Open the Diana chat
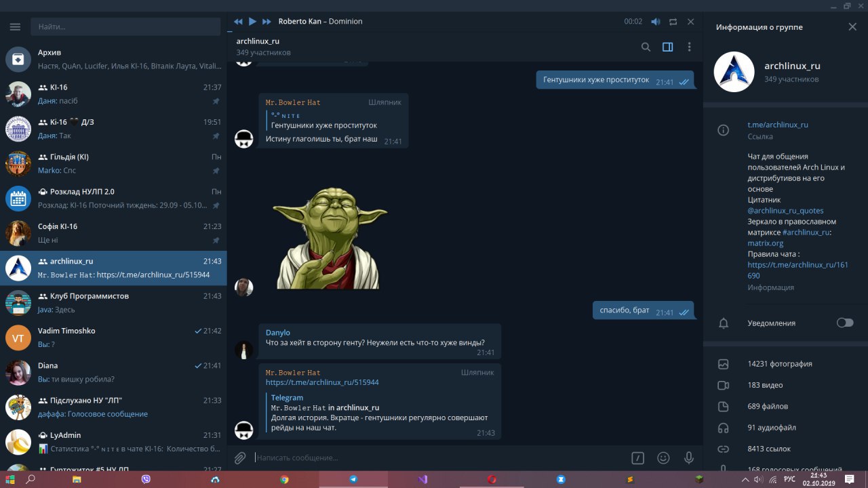868x488 pixels. pos(113,372)
